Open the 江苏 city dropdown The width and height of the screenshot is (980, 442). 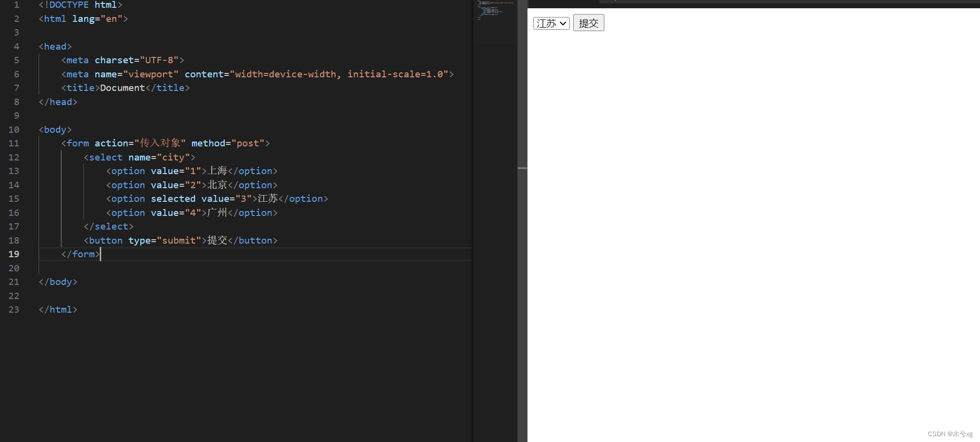pos(551,23)
